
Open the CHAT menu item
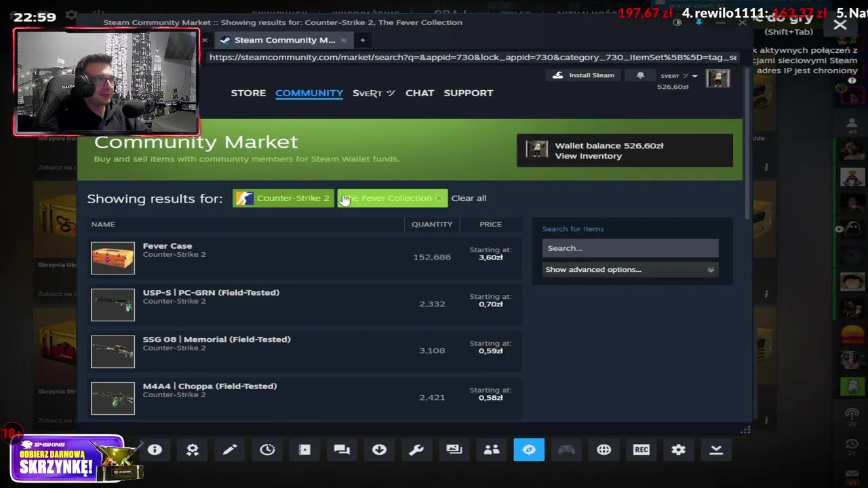420,93
